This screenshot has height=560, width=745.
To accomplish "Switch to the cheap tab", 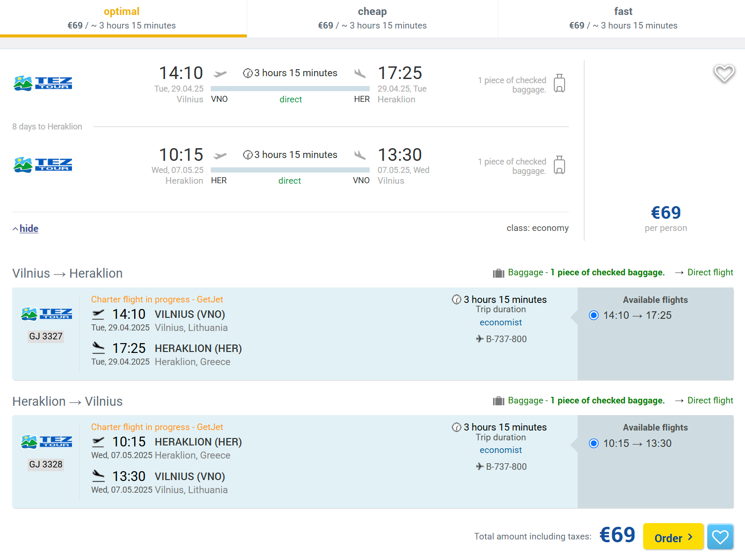I will (372, 19).
